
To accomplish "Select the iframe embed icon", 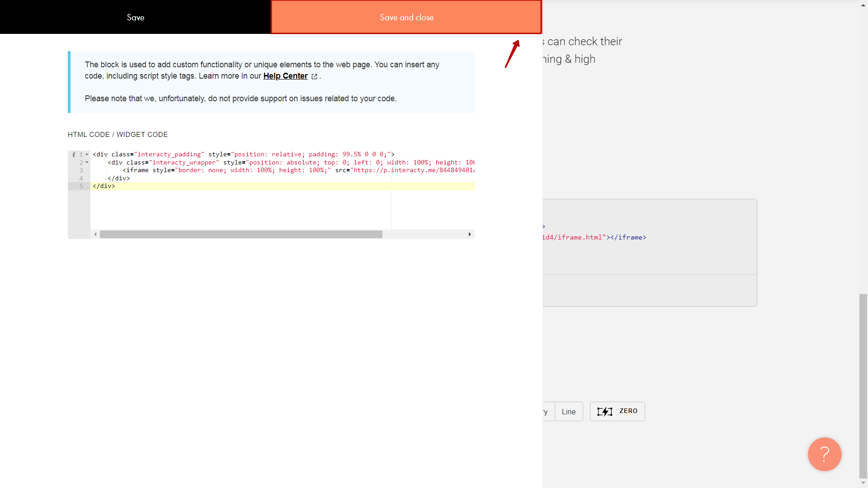I will click(604, 411).
